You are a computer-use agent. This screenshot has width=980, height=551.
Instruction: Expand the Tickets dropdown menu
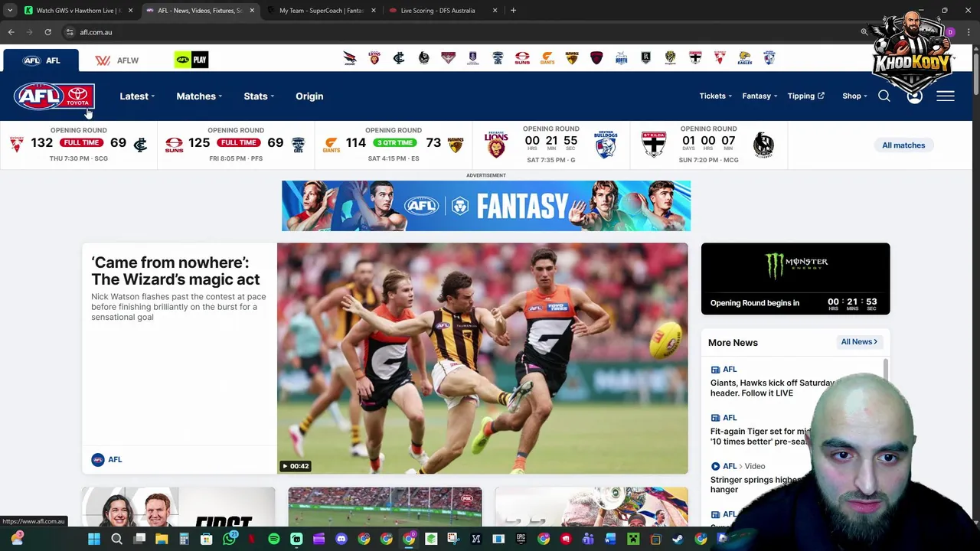[x=715, y=96]
